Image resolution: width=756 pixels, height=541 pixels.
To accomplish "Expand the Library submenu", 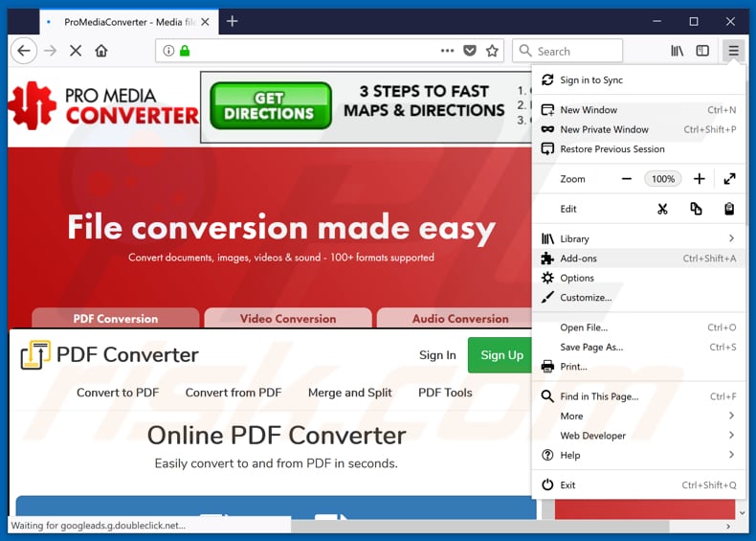I will click(639, 238).
